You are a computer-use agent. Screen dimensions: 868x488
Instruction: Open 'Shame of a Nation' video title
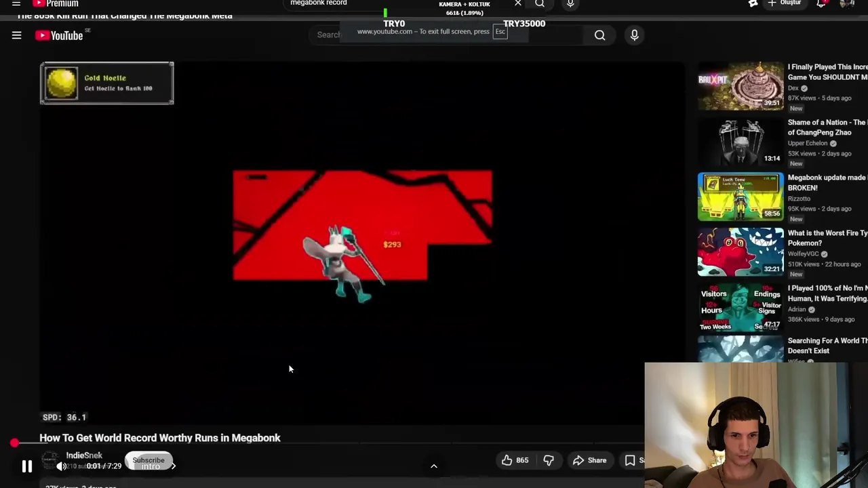click(x=827, y=127)
